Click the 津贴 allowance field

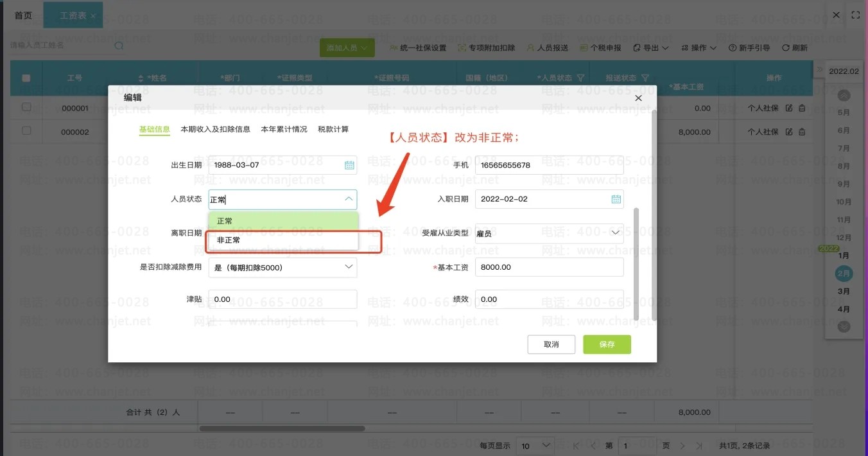[282, 299]
